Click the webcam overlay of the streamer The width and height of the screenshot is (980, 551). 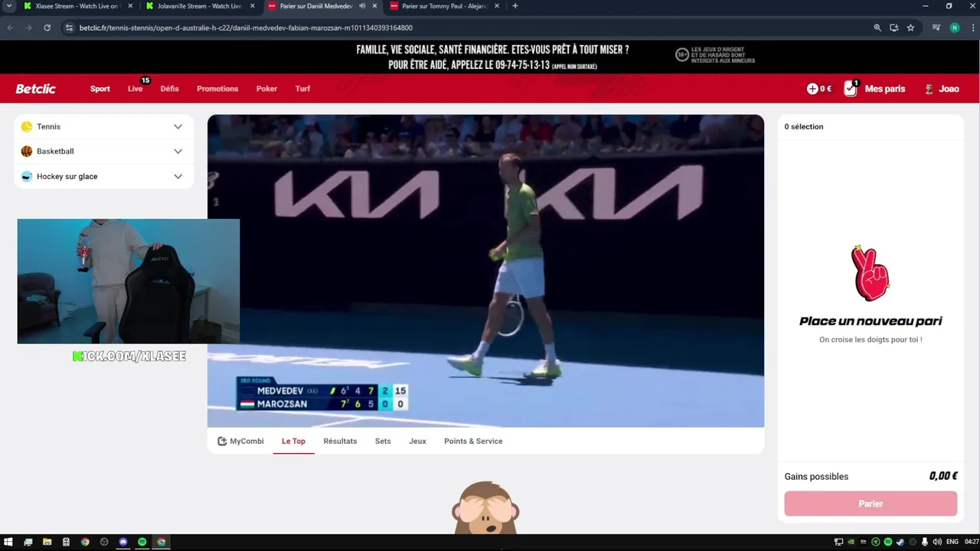pos(128,281)
